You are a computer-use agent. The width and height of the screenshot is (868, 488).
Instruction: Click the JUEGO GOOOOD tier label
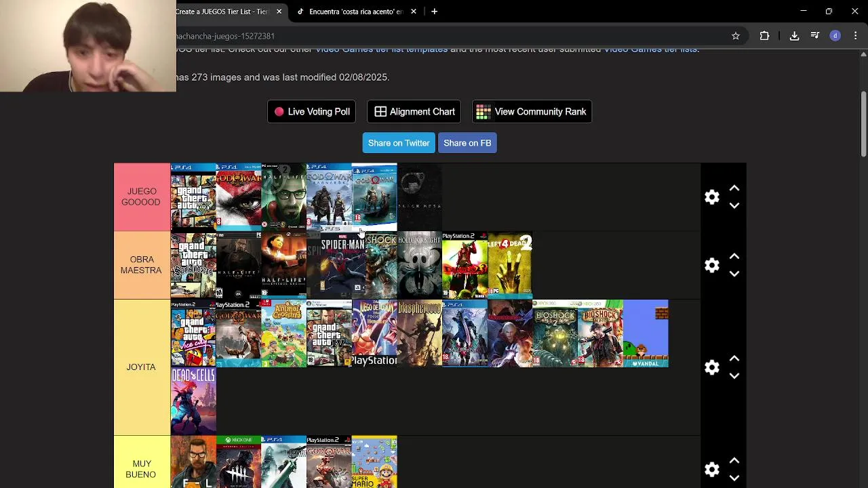pos(141,197)
